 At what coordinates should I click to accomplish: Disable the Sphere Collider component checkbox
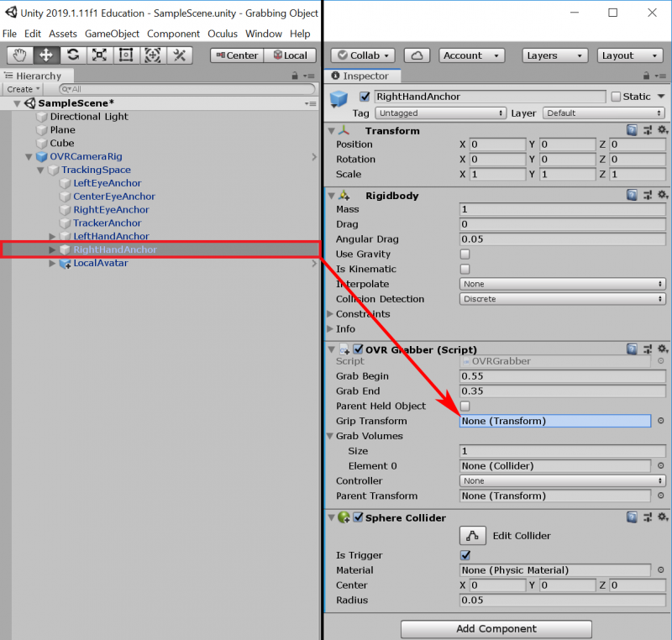coord(359,517)
